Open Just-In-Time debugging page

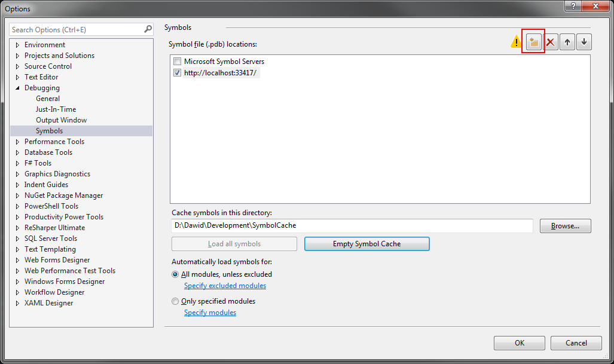(56, 109)
